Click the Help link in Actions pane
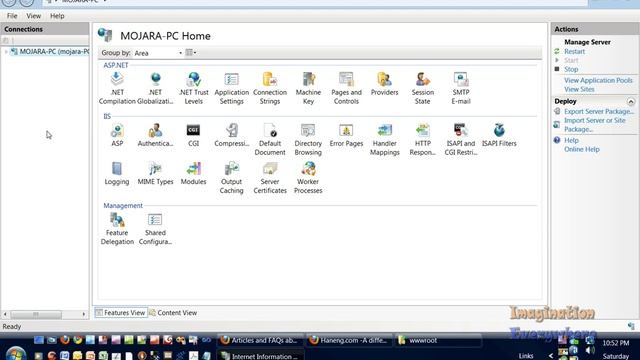The width and height of the screenshot is (640, 360). coord(571,140)
